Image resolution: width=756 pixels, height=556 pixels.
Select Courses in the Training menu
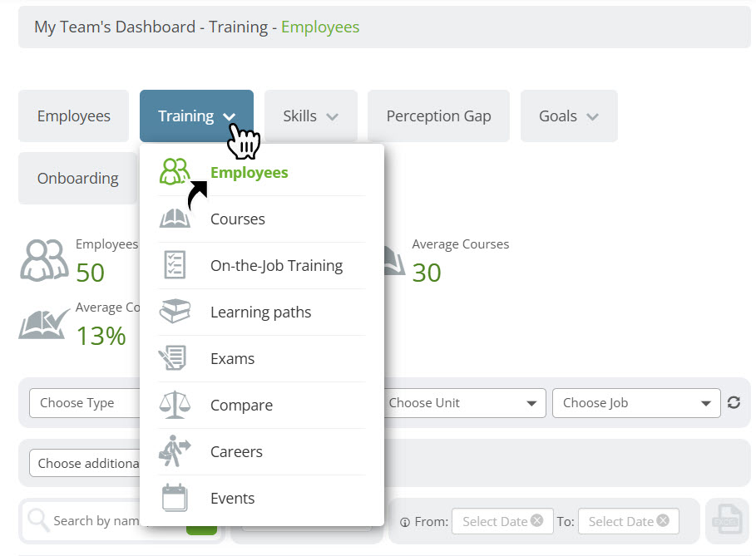262,219
